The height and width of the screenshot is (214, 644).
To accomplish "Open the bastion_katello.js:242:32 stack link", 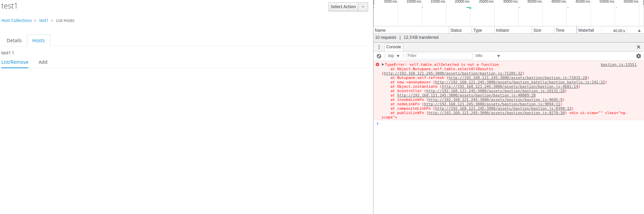I will (520, 82).
